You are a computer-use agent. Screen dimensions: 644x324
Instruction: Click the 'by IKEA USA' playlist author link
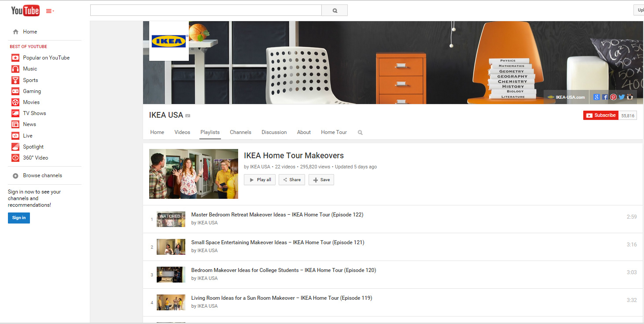[x=257, y=167]
